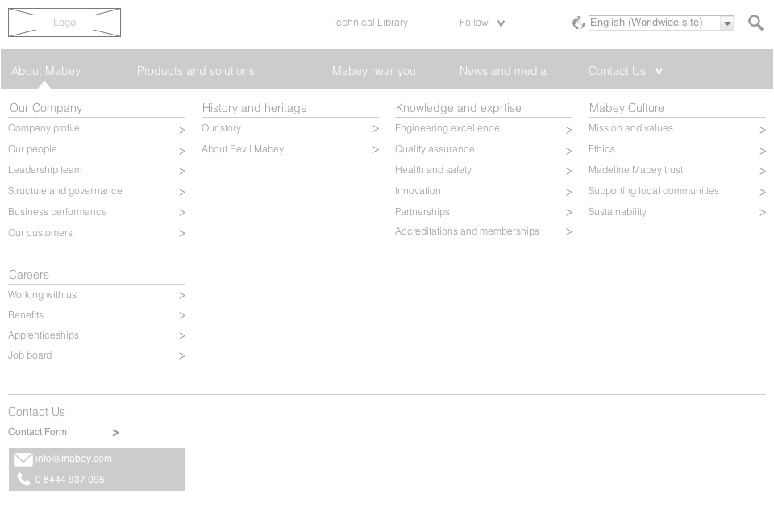
Task: Go to Quality assurance page
Action: [x=435, y=149]
